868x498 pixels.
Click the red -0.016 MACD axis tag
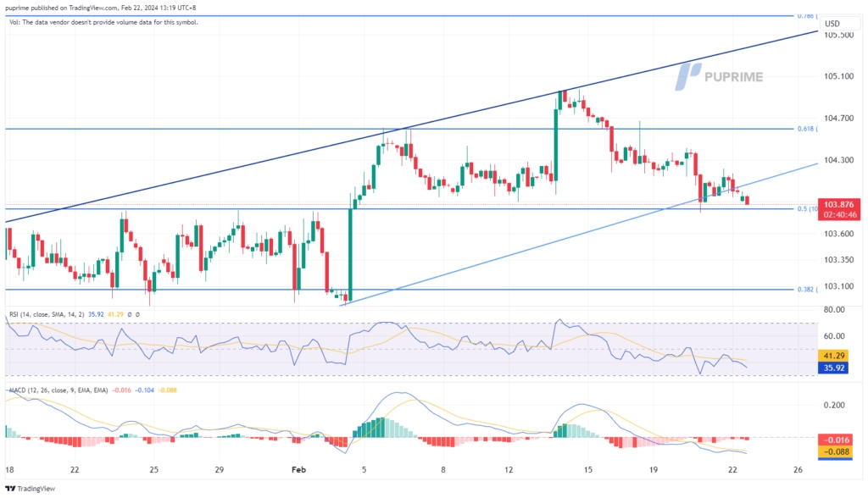coord(836,440)
